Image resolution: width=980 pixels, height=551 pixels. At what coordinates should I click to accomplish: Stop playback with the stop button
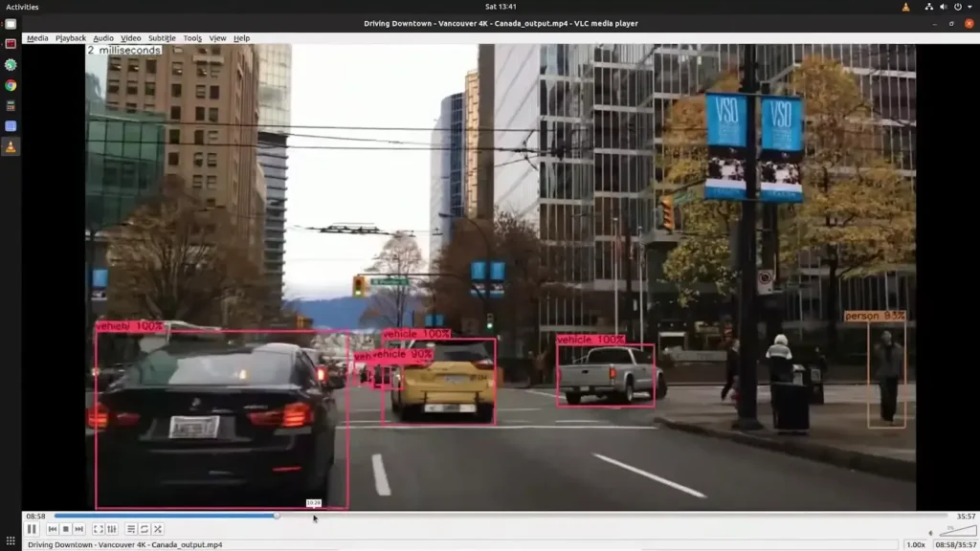point(66,529)
